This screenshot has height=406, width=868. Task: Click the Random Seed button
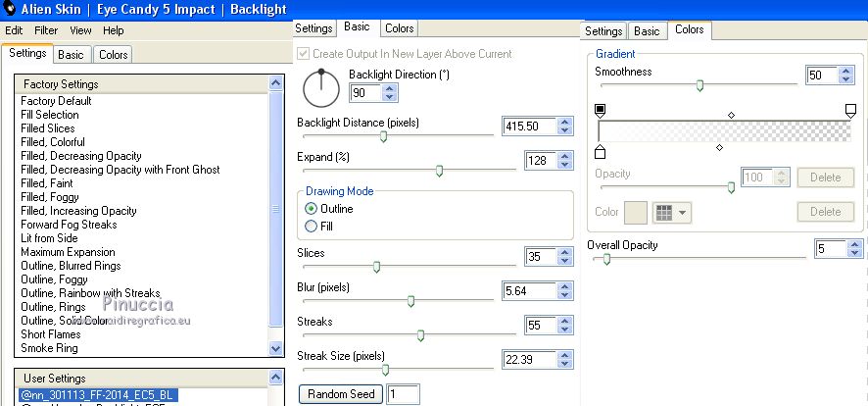(341, 394)
